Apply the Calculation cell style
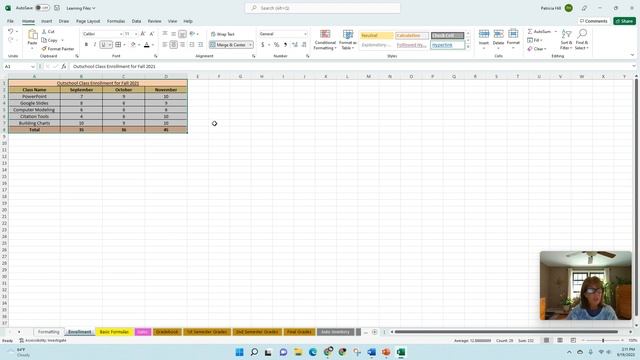This screenshot has height=360, width=640. [411, 36]
